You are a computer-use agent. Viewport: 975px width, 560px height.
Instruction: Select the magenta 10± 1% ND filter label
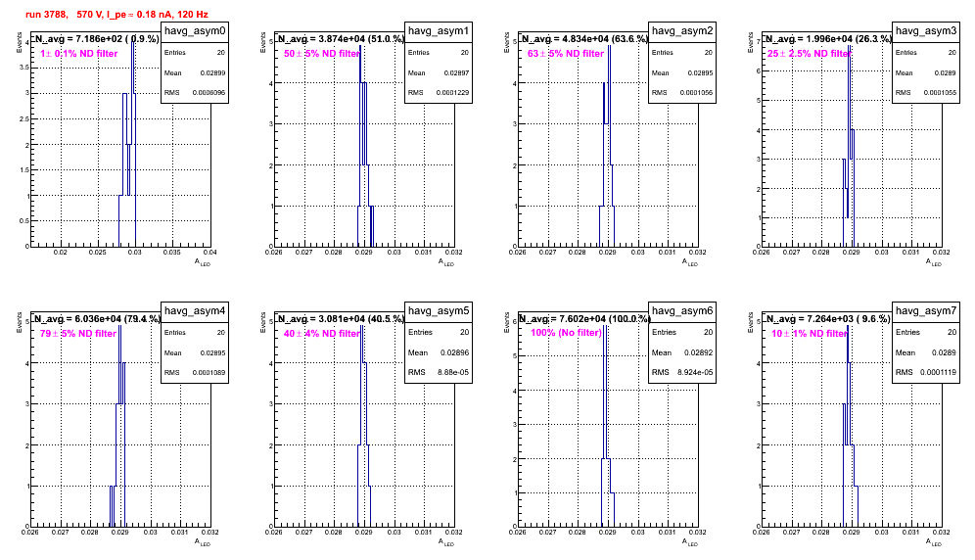coord(810,334)
